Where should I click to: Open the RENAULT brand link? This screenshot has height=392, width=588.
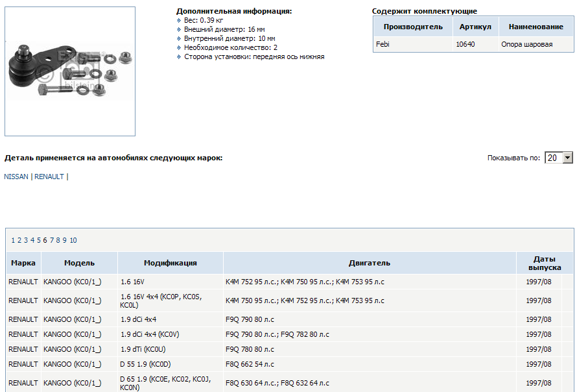49,177
